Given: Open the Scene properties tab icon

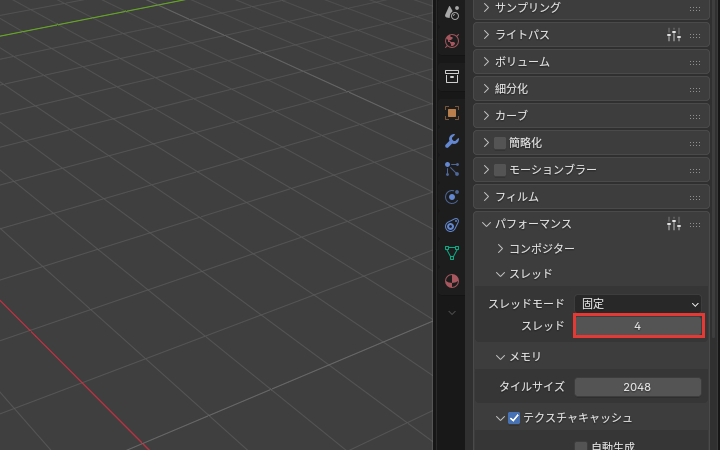Looking at the screenshot, I should tap(452, 13).
